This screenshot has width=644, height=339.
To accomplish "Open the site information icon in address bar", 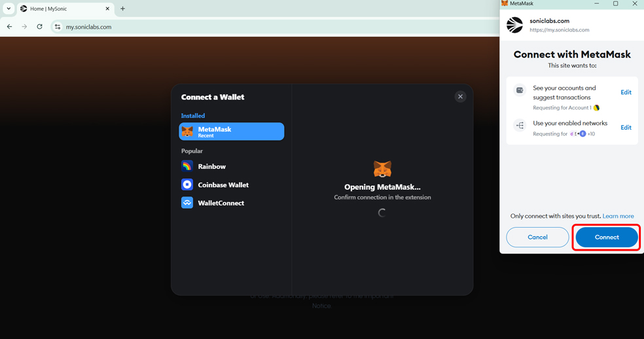I will pyautogui.click(x=58, y=27).
